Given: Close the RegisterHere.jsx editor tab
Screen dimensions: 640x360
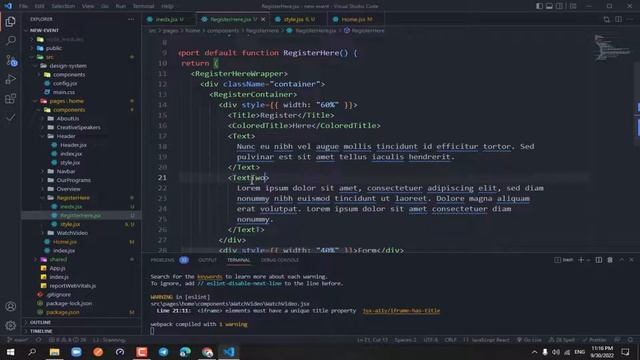Looking at the screenshot, I should click(263, 19).
